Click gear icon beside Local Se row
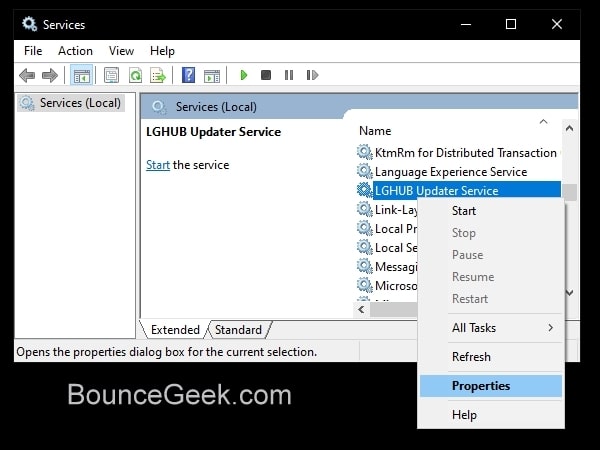600x450 pixels. (365, 247)
